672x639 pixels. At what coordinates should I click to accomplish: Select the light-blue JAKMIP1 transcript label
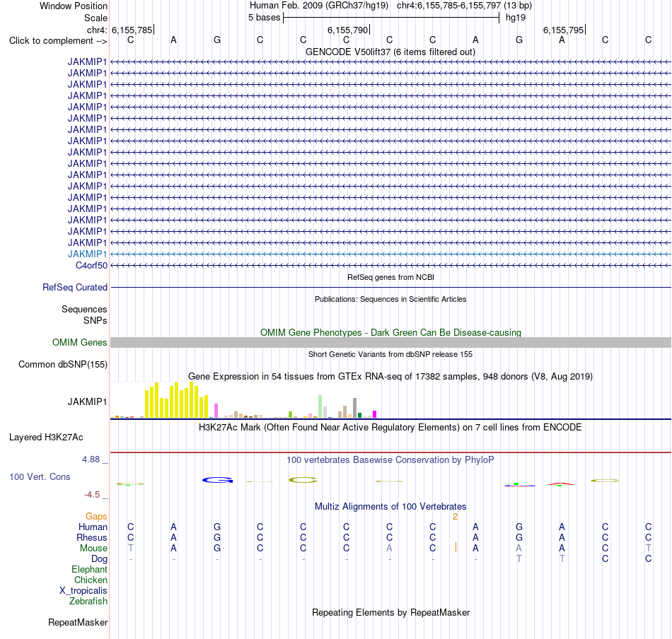87,254
